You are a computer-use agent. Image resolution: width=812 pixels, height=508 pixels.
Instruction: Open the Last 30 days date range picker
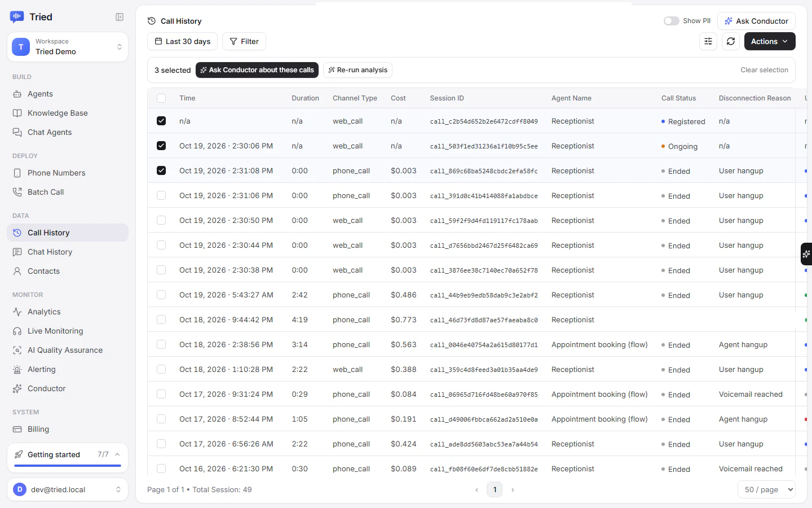(x=182, y=41)
